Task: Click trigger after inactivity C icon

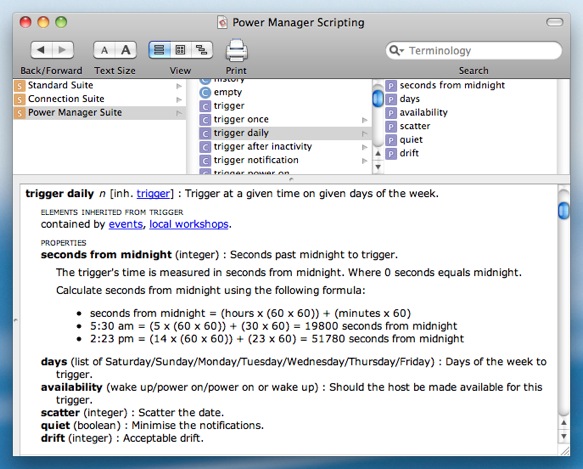Action: tap(205, 147)
